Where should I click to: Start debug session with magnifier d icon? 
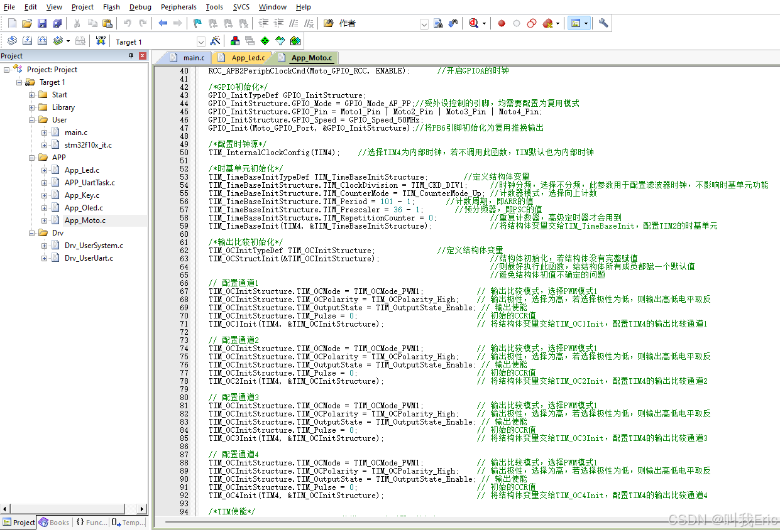pos(474,23)
